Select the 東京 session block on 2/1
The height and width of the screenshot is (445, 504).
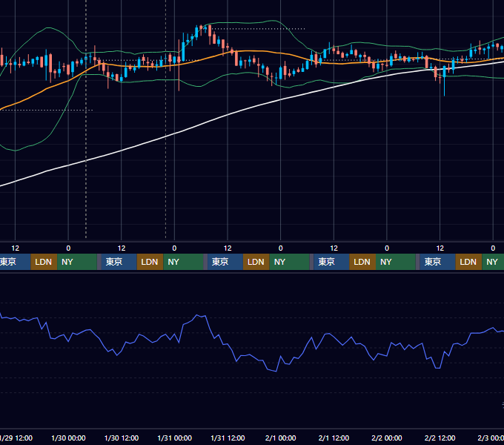(331, 262)
